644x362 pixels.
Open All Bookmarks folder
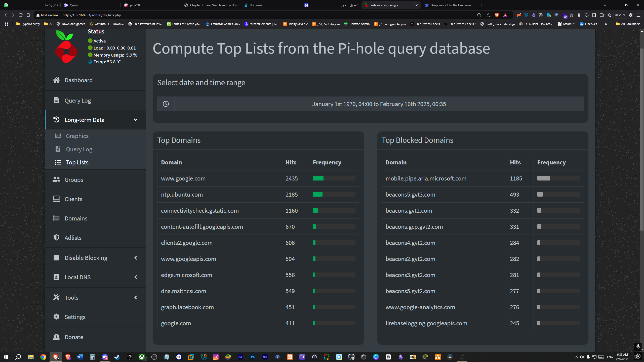628,24
